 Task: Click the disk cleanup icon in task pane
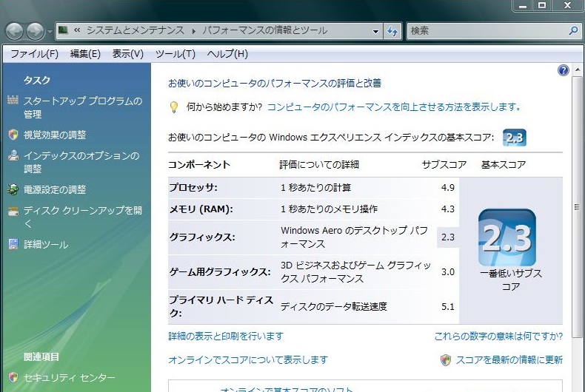(13, 211)
